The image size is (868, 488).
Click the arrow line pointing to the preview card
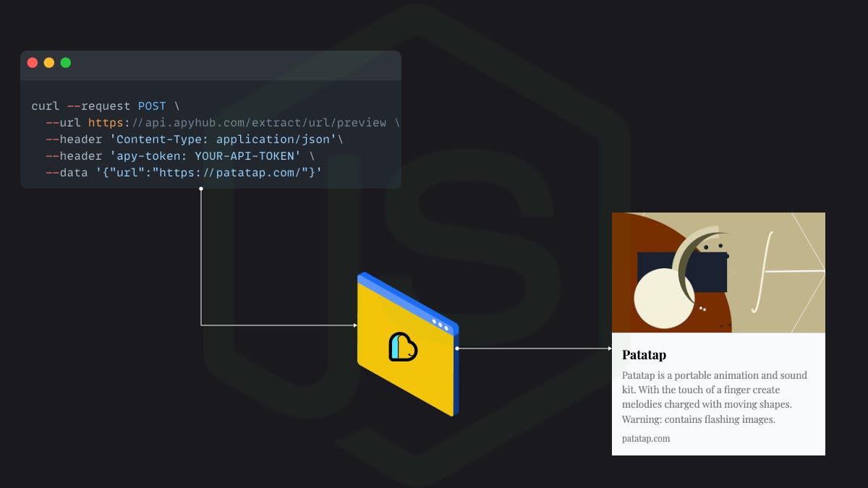[535, 349]
